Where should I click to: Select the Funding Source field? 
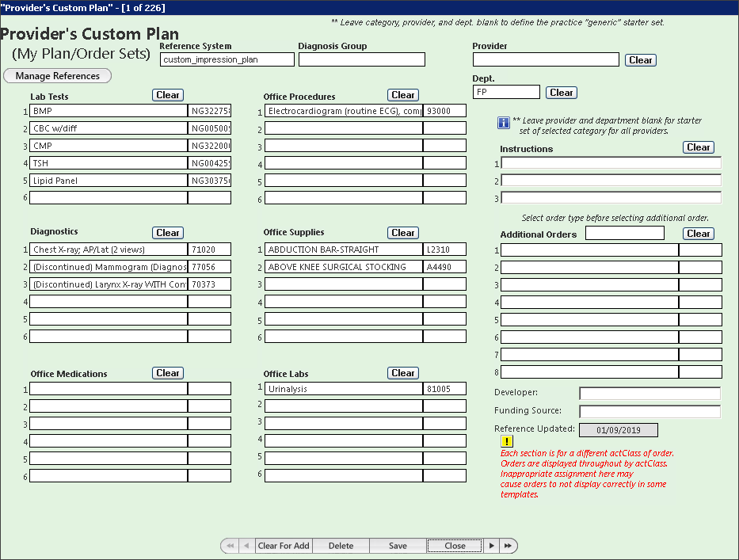[650, 412]
